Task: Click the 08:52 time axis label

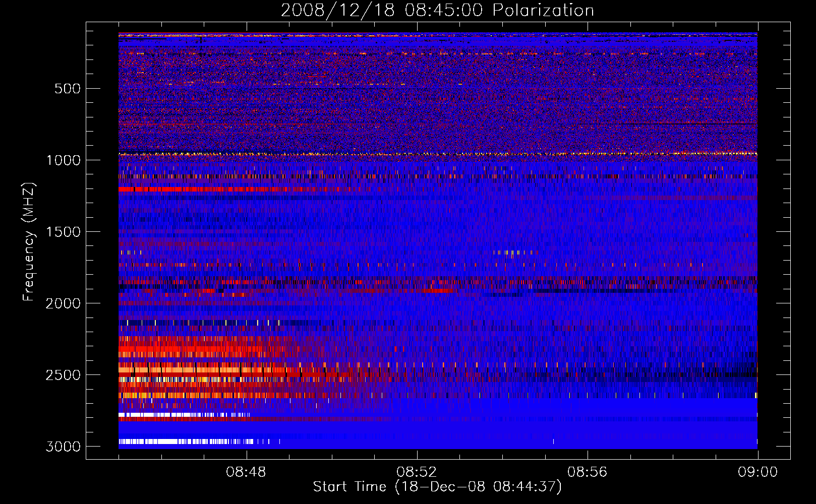Action: [x=417, y=472]
